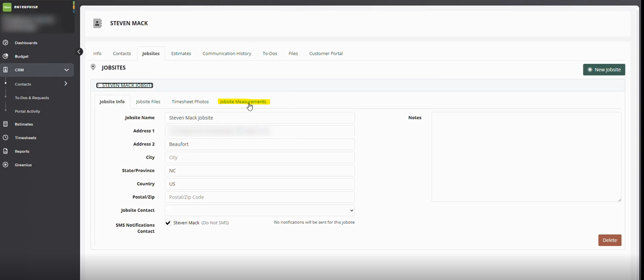Open To-Dos & Requests in sidebar
The height and width of the screenshot is (280, 644).
click(x=32, y=98)
